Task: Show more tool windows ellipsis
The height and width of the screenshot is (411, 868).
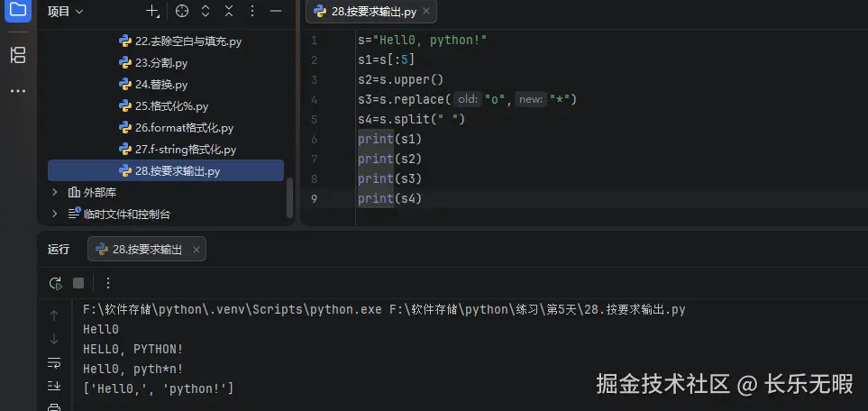Action: [x=18, y=91]
